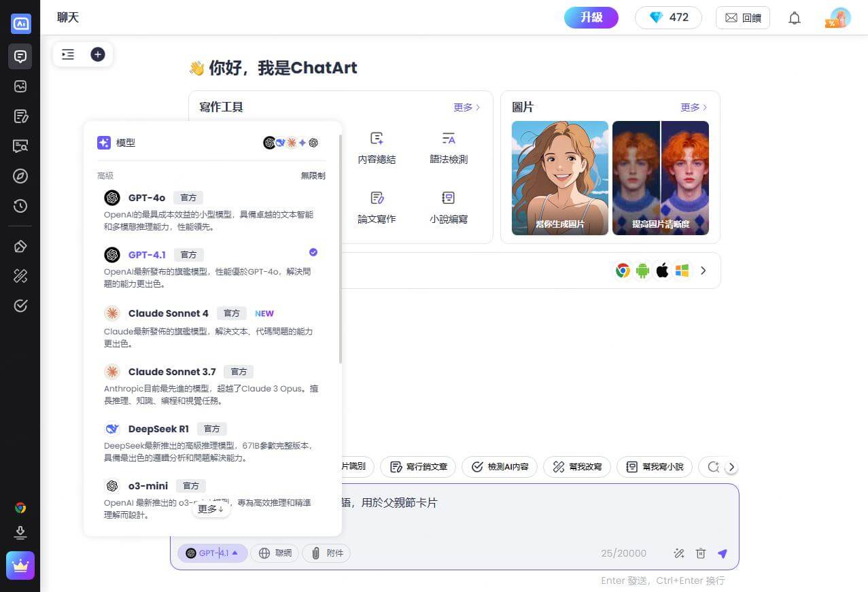
Task: Choose the 幫我寫小說 suggestion chip
Action: [x=655, y=467]
